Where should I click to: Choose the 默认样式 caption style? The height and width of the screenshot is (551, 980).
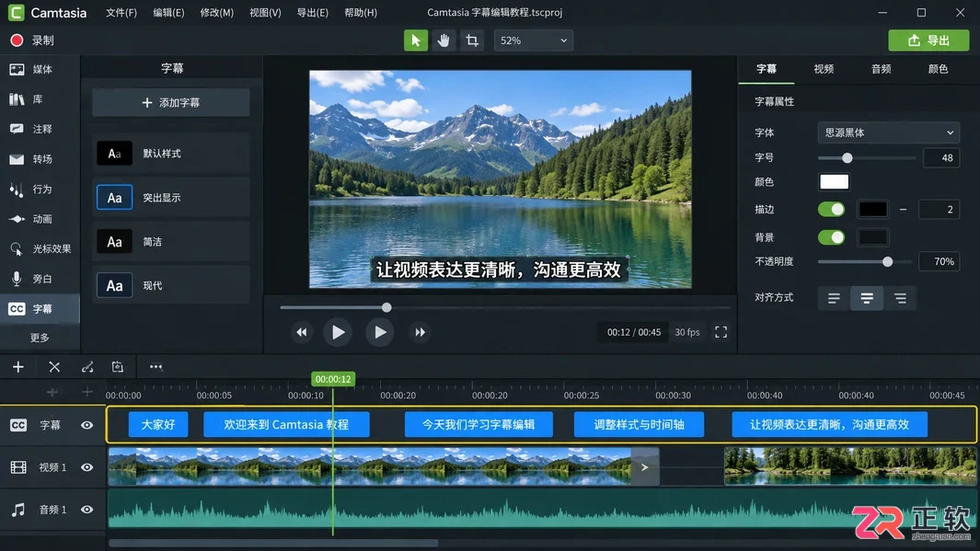coord(170,153)
